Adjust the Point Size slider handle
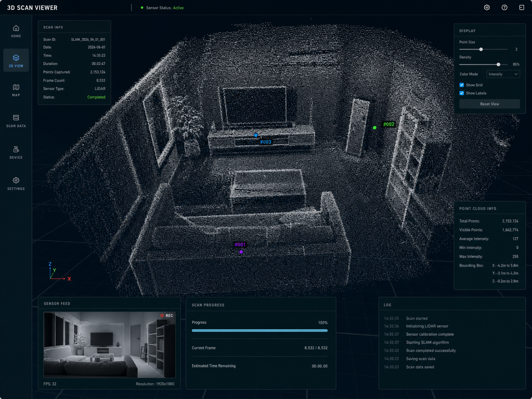Image resolution: width=532 pixels, height=399 pixels. [481, 49]
